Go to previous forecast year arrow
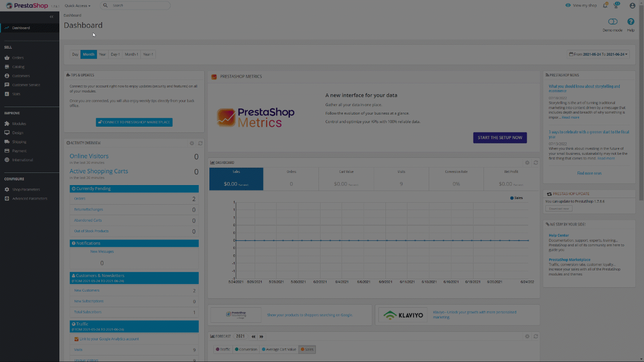 pos(254,336)
